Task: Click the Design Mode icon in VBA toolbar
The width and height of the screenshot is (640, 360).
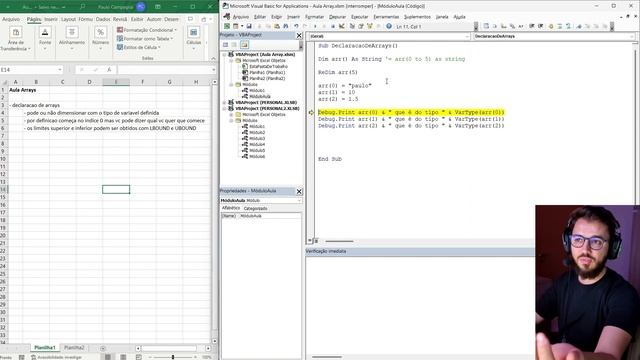Action: (x=342, y=26)
